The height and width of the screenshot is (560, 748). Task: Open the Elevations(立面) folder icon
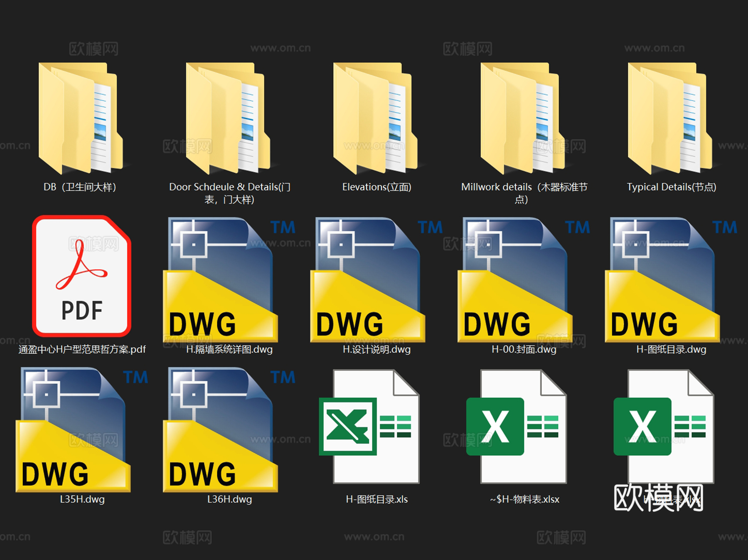tap(375, 118)
